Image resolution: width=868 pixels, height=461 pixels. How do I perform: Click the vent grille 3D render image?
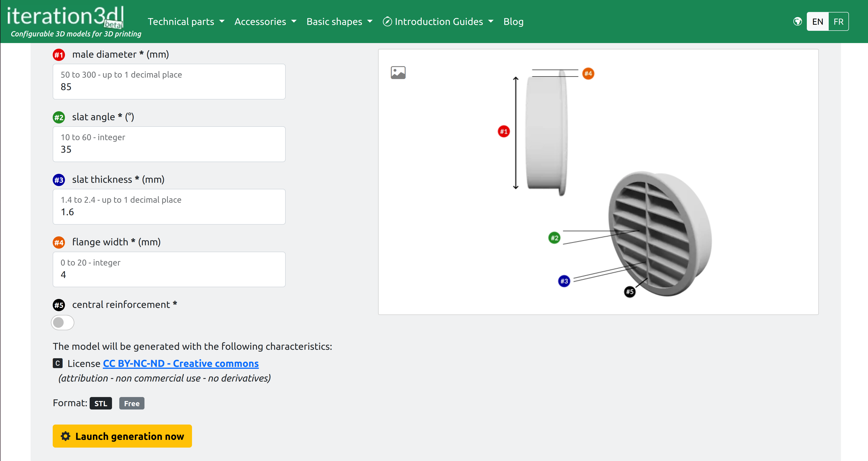pos(660,234)
